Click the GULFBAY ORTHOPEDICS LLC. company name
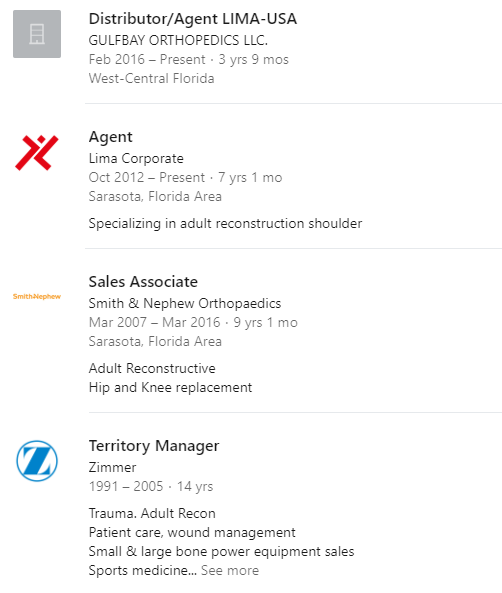The height and width of the screenshot is (593, 502). (x=178, y=40)
